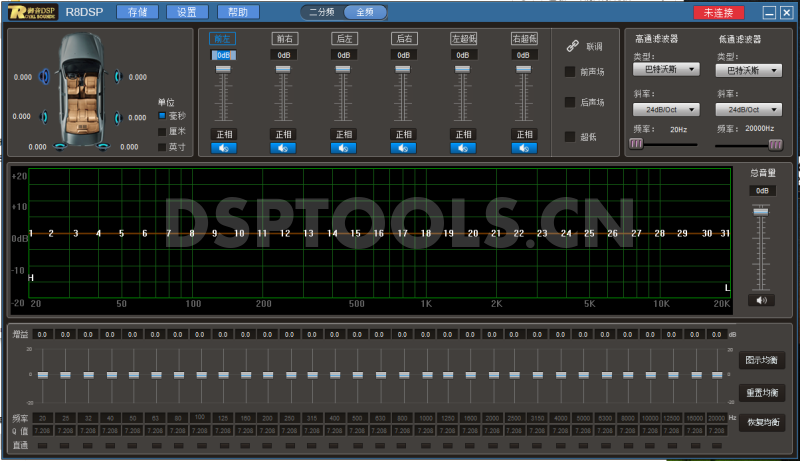This screenshot has width=800, height=461.
Task: Click the 前左 channel 0dB gain field
Action: pos(223,55)
